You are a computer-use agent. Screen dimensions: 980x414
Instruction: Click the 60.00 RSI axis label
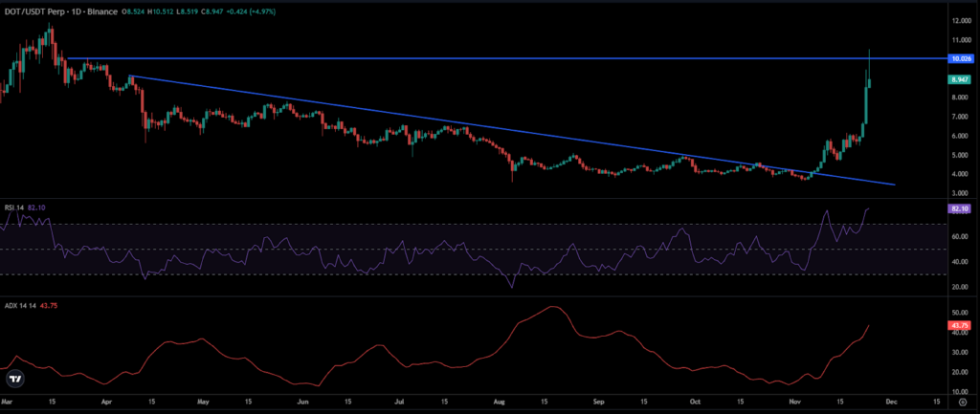pyautogui.click(x=959, y=237)
